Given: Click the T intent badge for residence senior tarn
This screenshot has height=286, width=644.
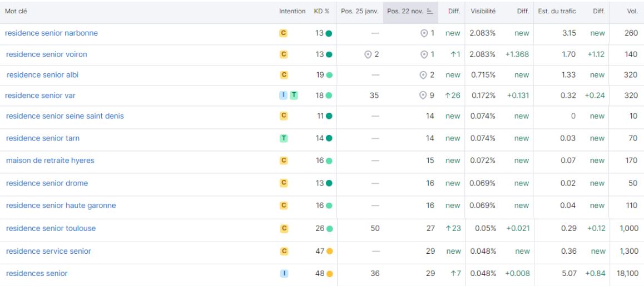Looking at the screenshot, I should click(x=283, y=139).
